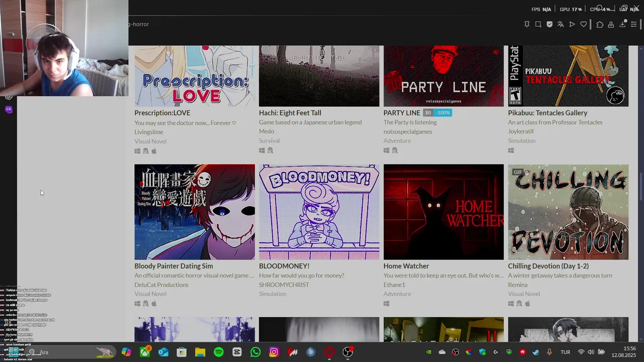Open OBS Studio from the taskbar

click(x=348, y=352)
